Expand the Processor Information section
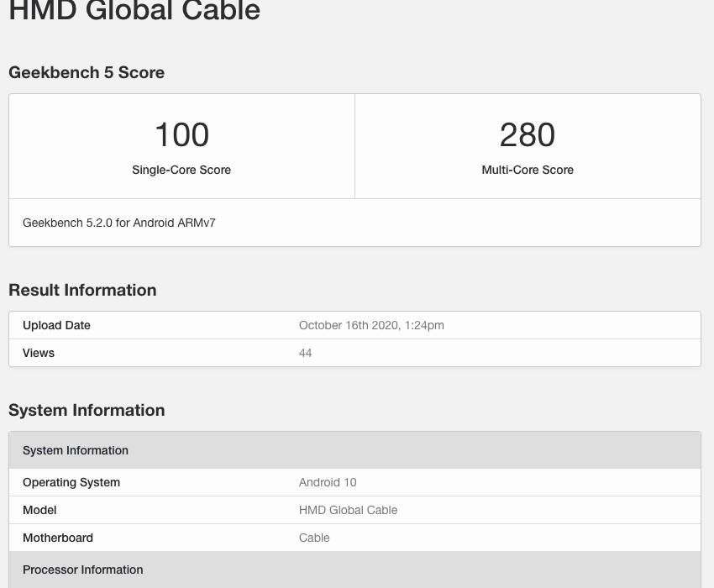Screen dimensions: 714x588 point(82,570)
